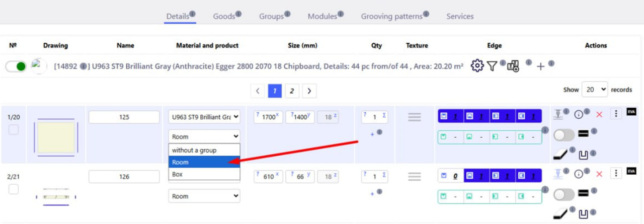Click the filter funnel icon

click(x=492, y=66)
